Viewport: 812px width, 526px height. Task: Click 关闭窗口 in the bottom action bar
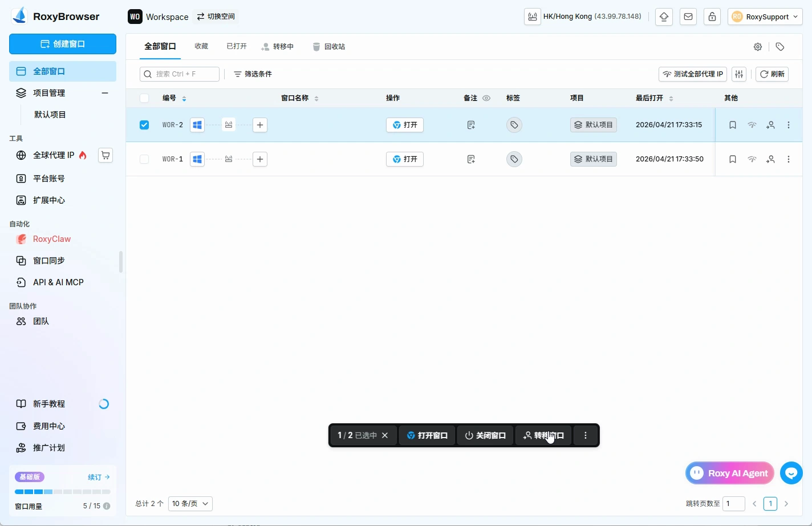coord(485,435)
